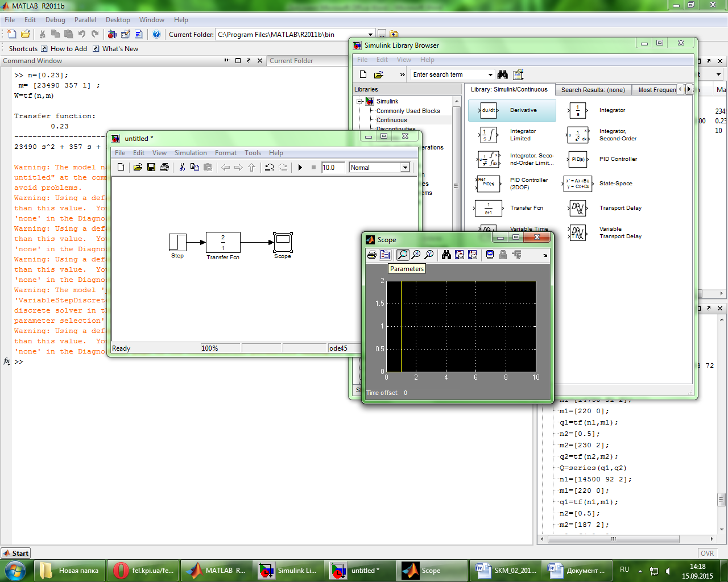Click the Scope floating scope icon
Viewport: 728px width, 582px height.
(x=490, y=255)
